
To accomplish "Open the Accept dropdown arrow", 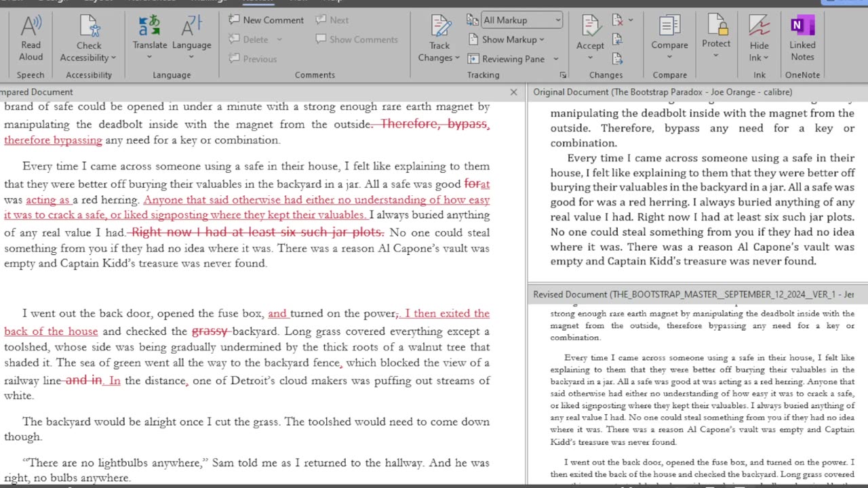I will (x=590, y=58).
